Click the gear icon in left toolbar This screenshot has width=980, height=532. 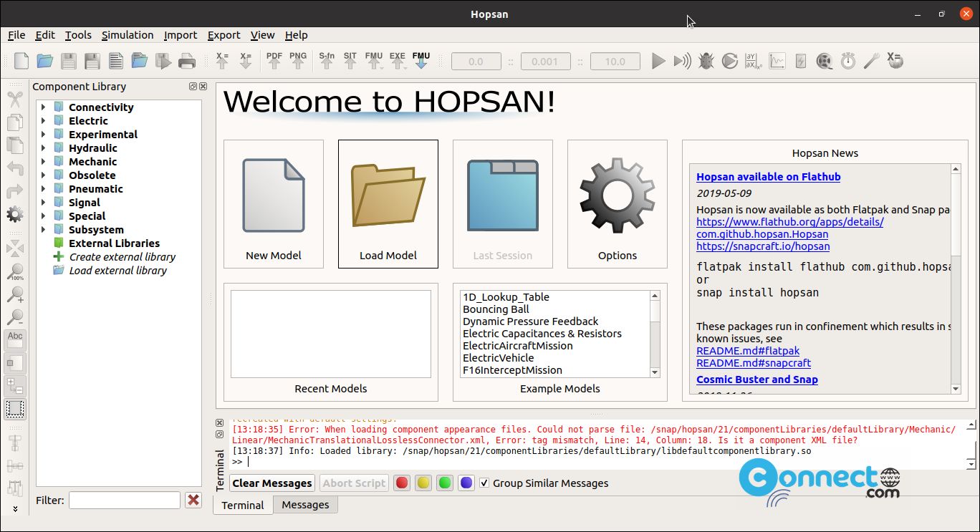15,214
